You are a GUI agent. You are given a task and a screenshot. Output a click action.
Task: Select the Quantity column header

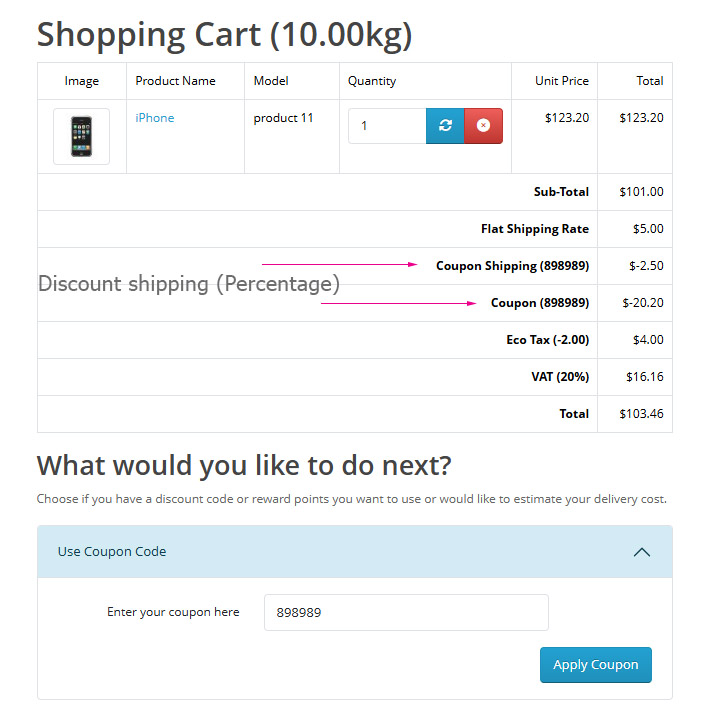(x=372, y=81)
